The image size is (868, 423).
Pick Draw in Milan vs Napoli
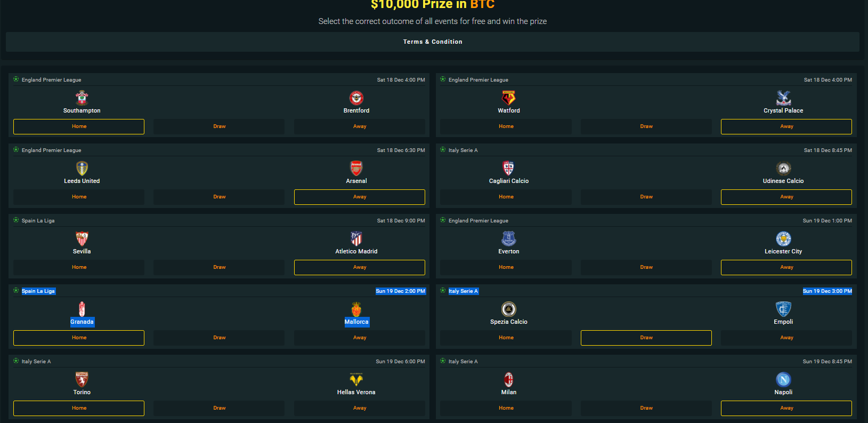coord(646,408)
